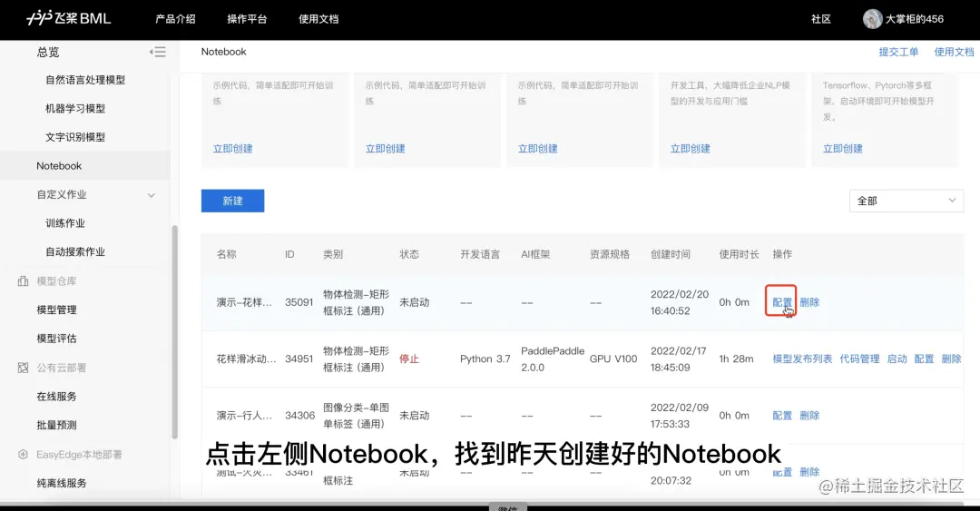Image resolution: width=980 pixels, height=511 pixels.
Task: Click 删除 for notebook 34306
Action: pyautogui.click(x=809, y=416)
